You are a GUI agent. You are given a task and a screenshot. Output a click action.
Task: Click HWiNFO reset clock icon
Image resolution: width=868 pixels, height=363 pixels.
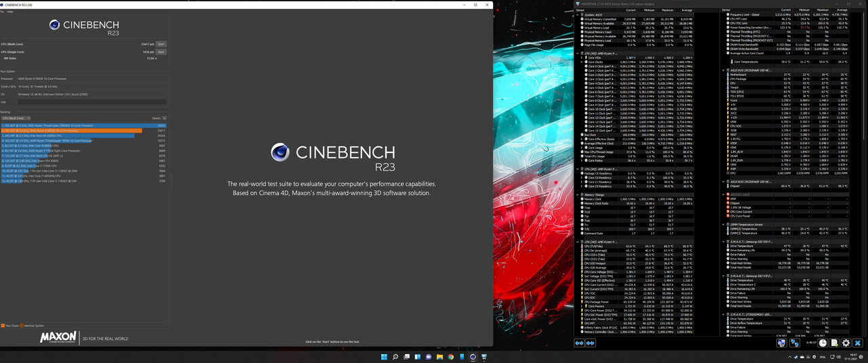823,343
